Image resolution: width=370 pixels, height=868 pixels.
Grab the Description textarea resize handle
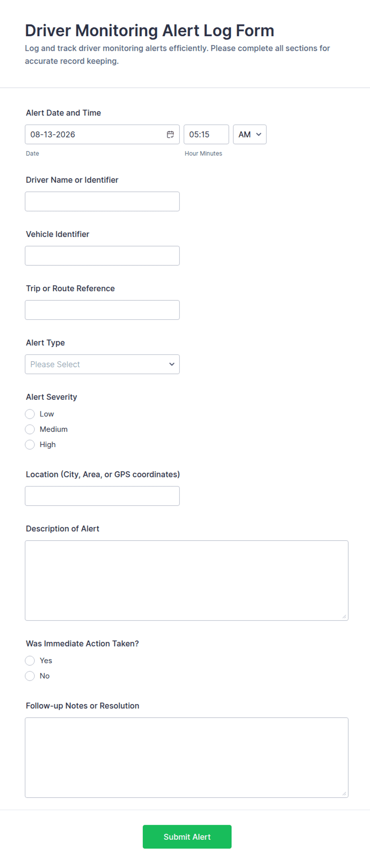point(344,616)
